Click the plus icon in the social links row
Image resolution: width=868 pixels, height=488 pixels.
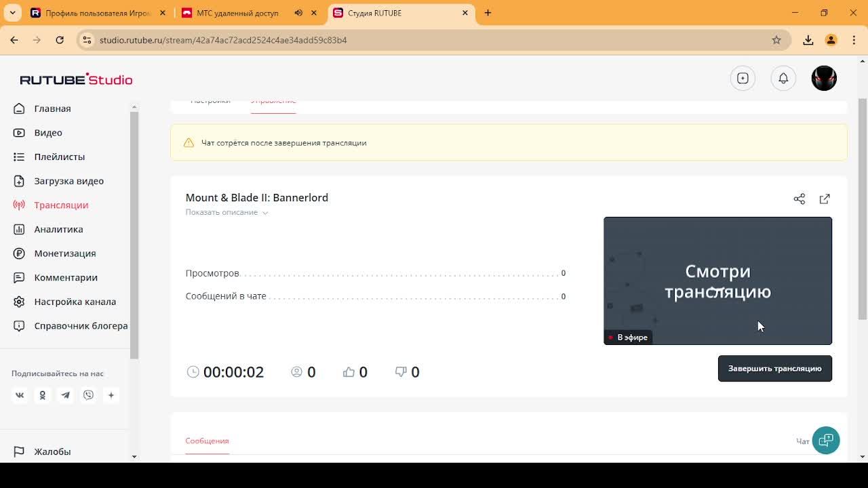pos(111,395)
